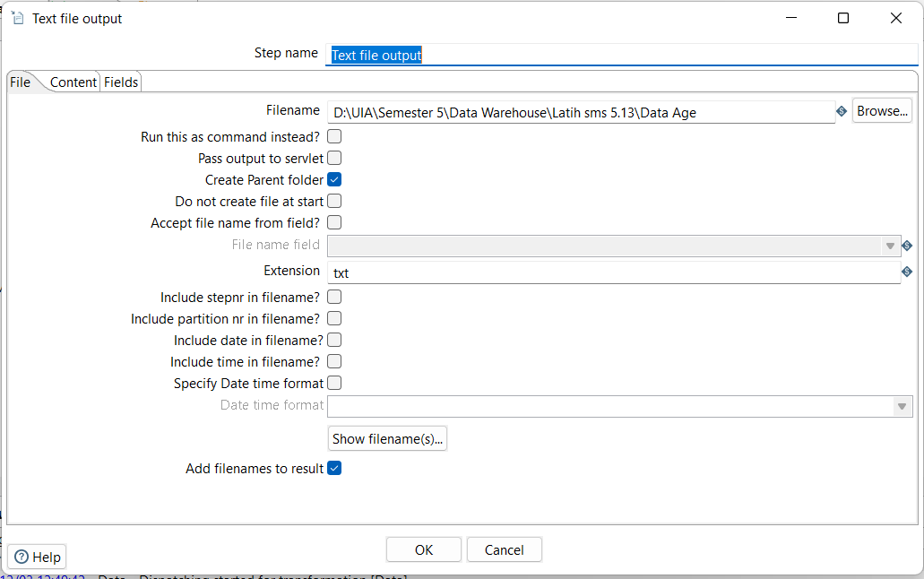
Task: Expand the File name field dropdown
Action: click(x=890, y=246)
